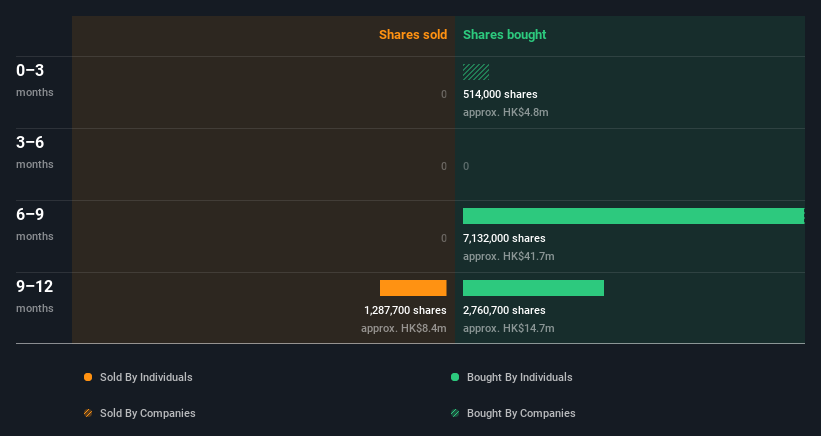Click the Bought By Companies legend label
Viewport: 821px width, 436px height.
[x=521, y=413]
